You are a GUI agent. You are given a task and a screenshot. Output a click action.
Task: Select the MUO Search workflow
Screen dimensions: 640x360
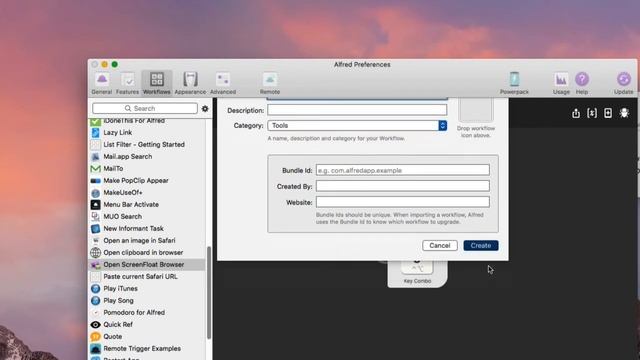click(147, 216)
